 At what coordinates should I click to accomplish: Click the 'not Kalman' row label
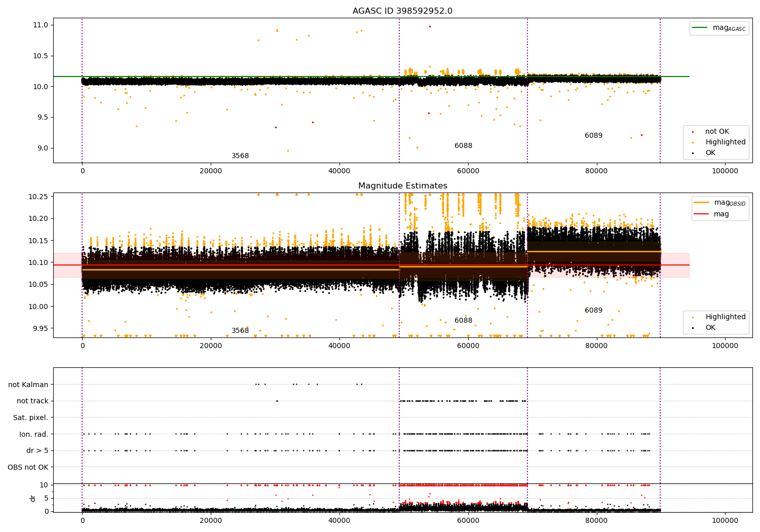tap(28, 385)
